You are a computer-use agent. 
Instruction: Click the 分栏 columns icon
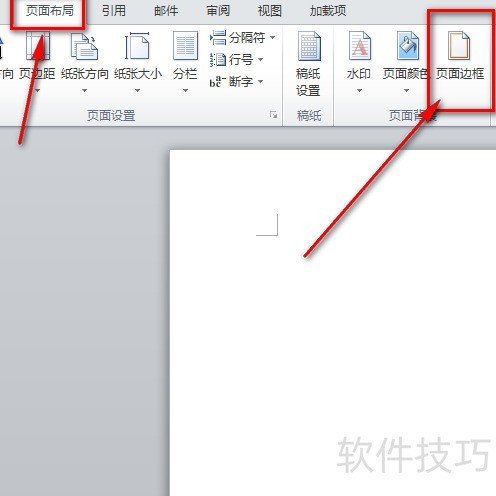[185, 46]
